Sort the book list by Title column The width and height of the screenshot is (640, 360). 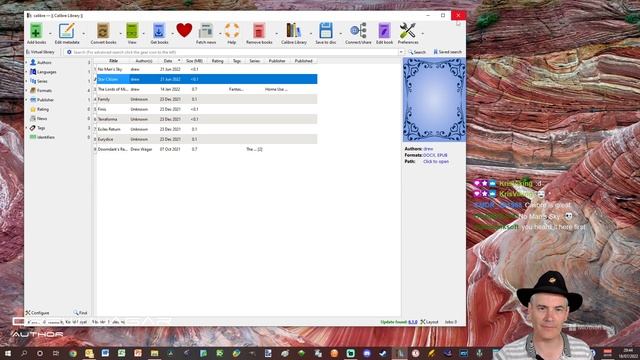coord(113,61)
